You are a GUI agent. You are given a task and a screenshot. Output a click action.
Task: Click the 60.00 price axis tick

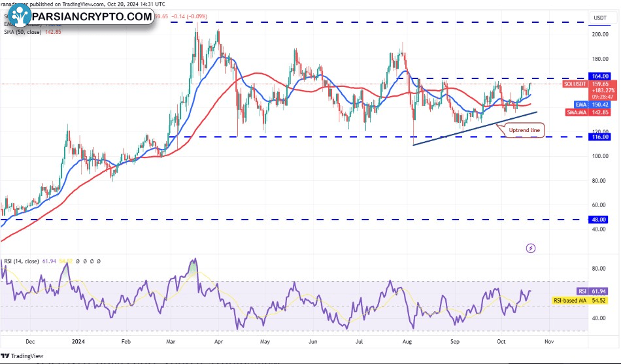click(x=598, y=205)
